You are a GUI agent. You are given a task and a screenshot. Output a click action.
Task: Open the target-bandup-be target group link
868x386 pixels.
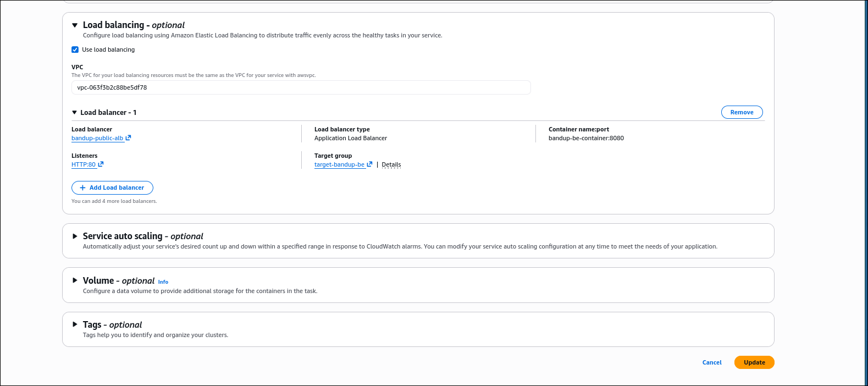pos(339,164)
